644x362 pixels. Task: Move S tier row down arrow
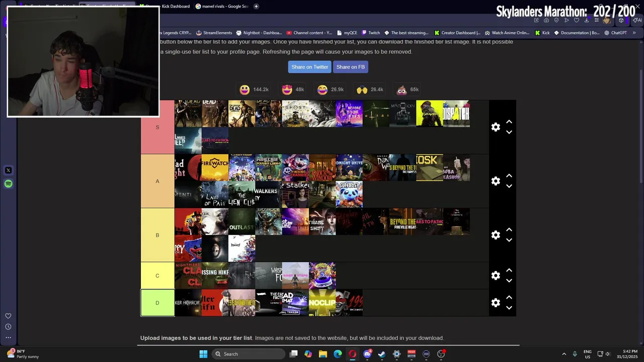pyautogui.click(x=509, y=132)
